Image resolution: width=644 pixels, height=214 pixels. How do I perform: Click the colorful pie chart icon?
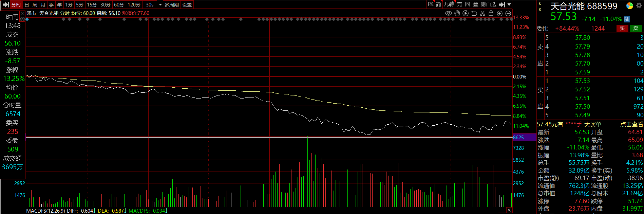pos(629,6)
